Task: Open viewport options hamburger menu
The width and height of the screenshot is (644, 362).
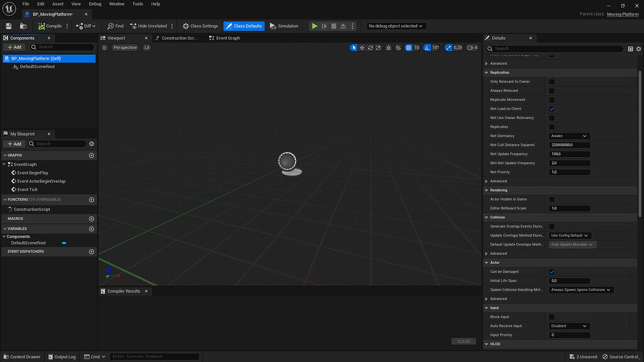Action: point(105,48)
